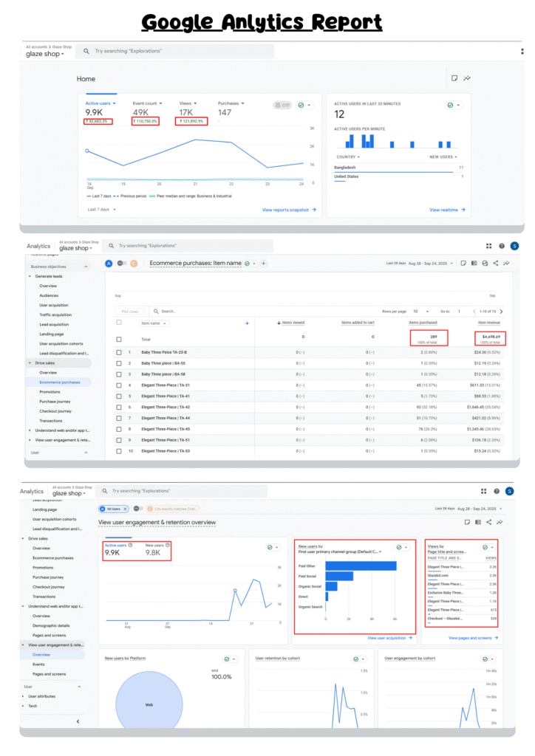This screenshot has width=535, height=756.
Task: Click the plus icon beside Item name column
Action: 247,323
